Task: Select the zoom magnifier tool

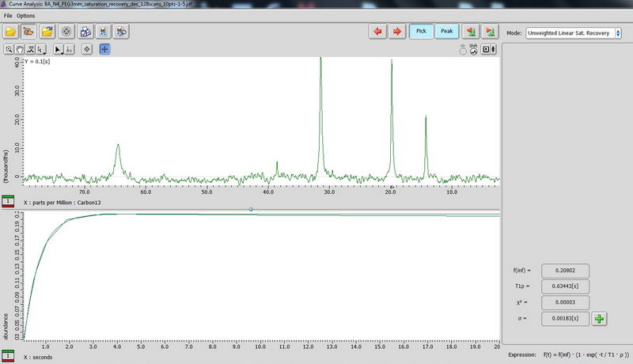Action: (x=9, y=49)
